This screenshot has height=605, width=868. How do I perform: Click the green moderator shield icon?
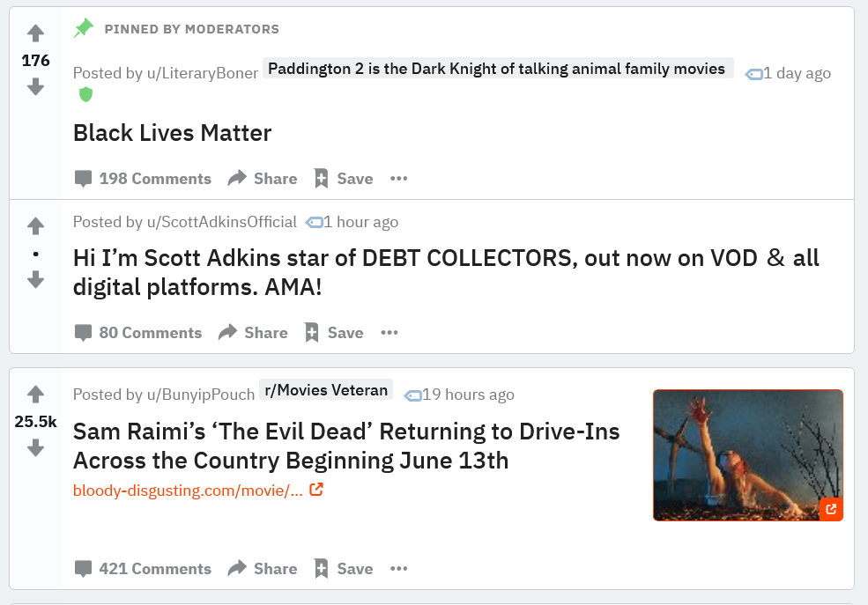tap(85, 94)
